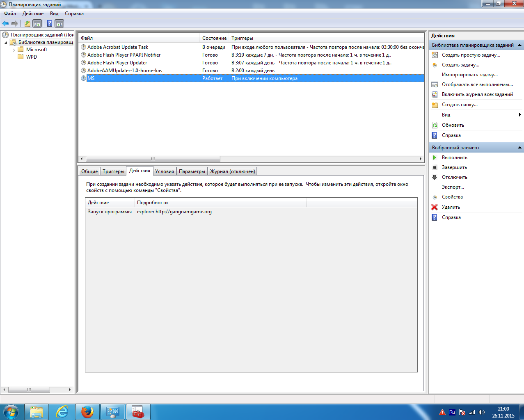The height and width of the screenshot is (420, 524).
Task: Toggle the action pane toolbar icon
Action: 59,23
